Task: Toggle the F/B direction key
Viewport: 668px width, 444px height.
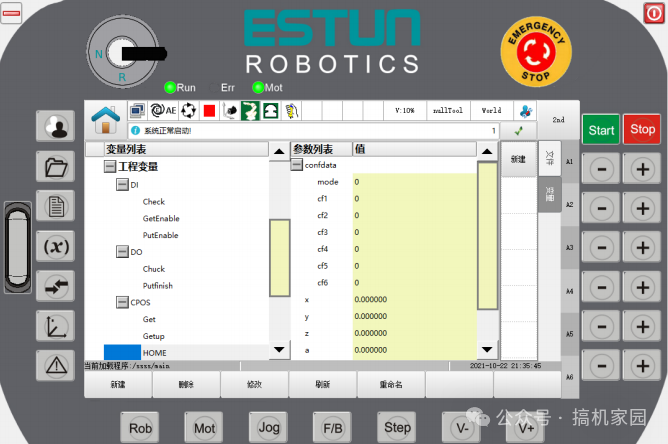Action: tap(333, 427)
